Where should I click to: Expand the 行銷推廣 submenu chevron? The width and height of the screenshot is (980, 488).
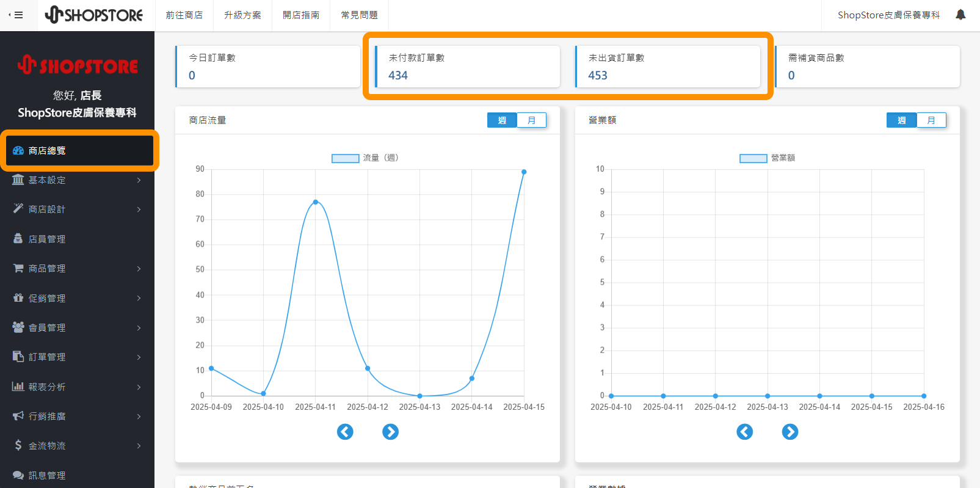[139, 417]
